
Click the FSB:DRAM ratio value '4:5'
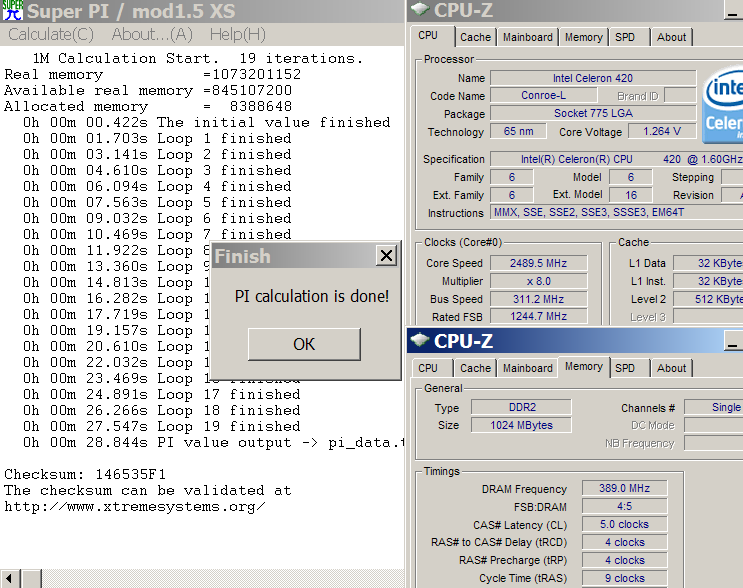[x=625, y=506]
